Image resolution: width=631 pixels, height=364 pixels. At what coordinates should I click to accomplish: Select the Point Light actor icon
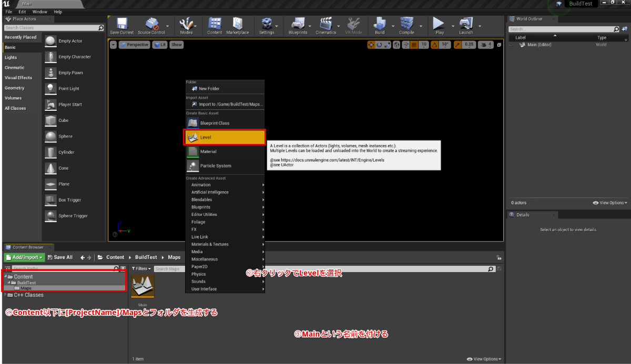(50, 89)
